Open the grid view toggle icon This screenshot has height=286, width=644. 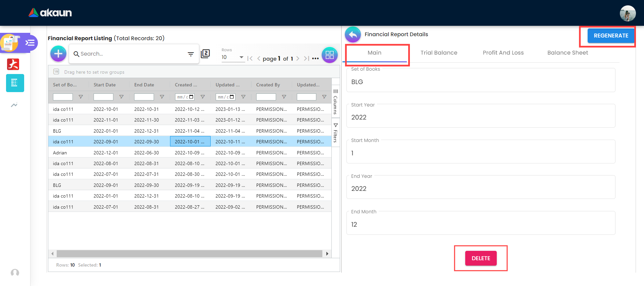pyautogui.click(x=329, y=55)
